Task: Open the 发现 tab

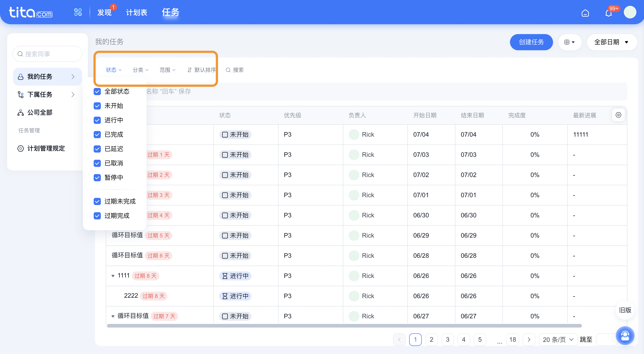Action: tap(104, 13)
